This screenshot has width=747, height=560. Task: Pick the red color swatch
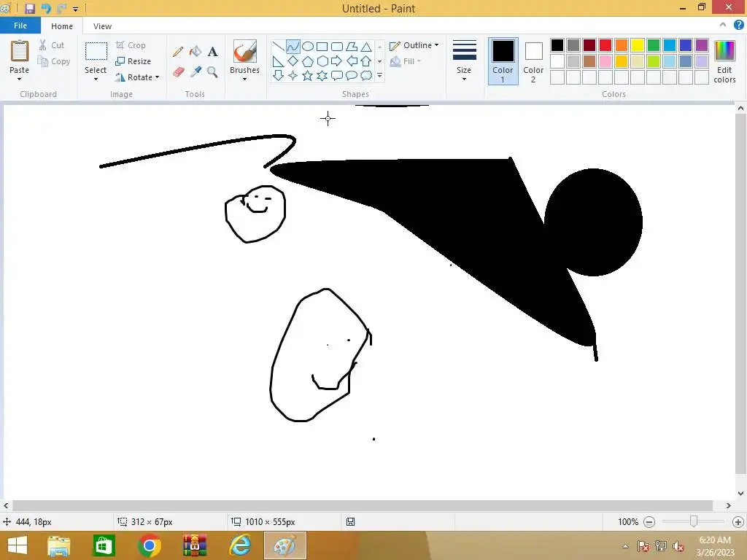605,45
